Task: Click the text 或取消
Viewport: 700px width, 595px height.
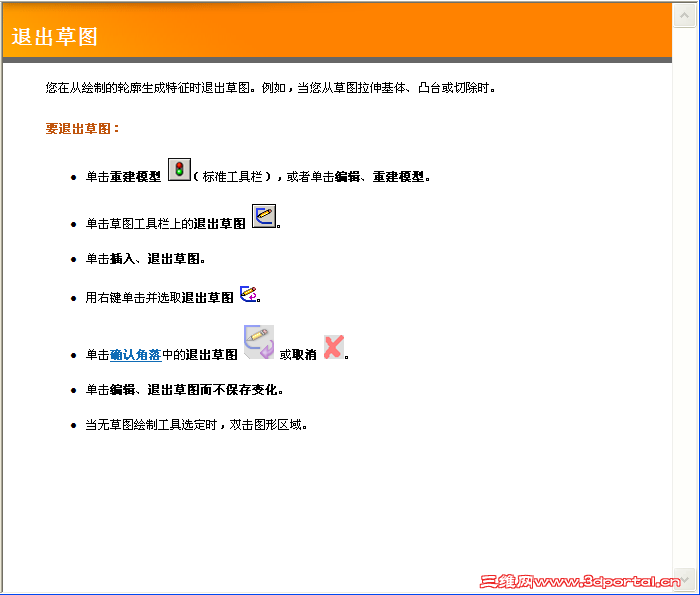Action: [298, 355]
